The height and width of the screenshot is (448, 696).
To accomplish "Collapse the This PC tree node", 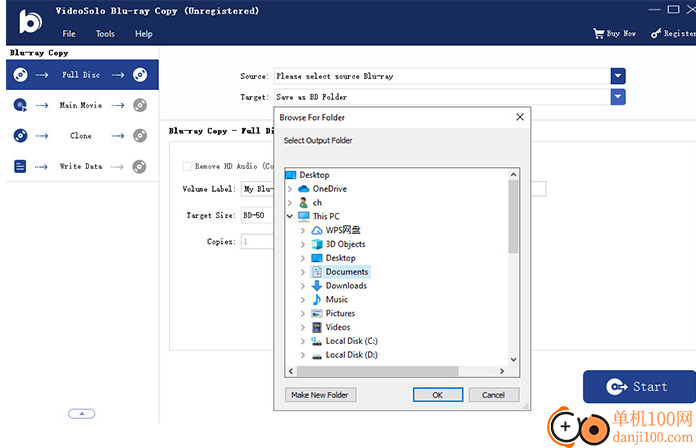I will coord(290,216).
